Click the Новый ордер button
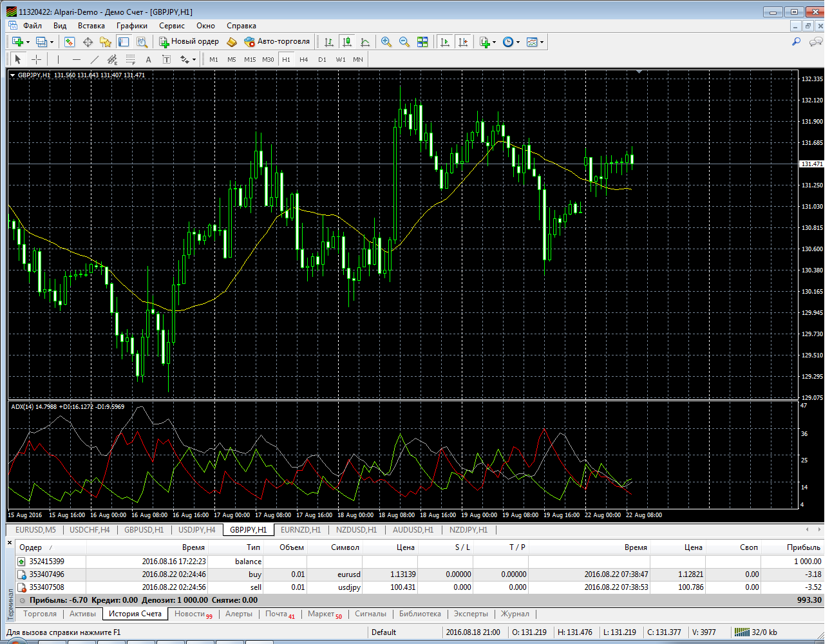This screenshot has width=832, height=644. [189, 42]
